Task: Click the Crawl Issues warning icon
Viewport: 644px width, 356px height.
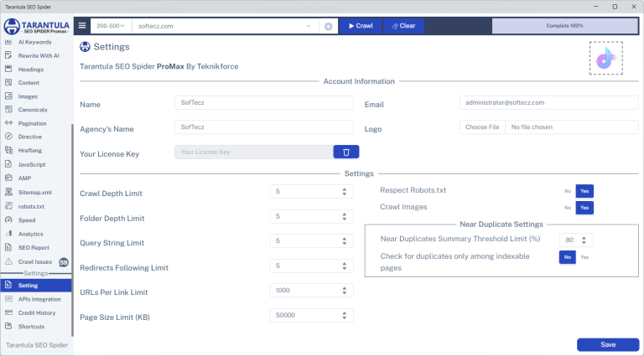Action: click(8, 261)
